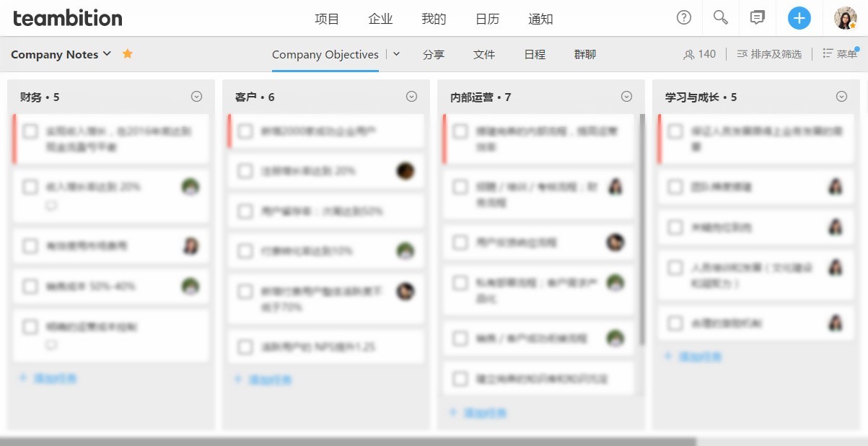Click add task link under 学习与成长 column

[693, 357]
